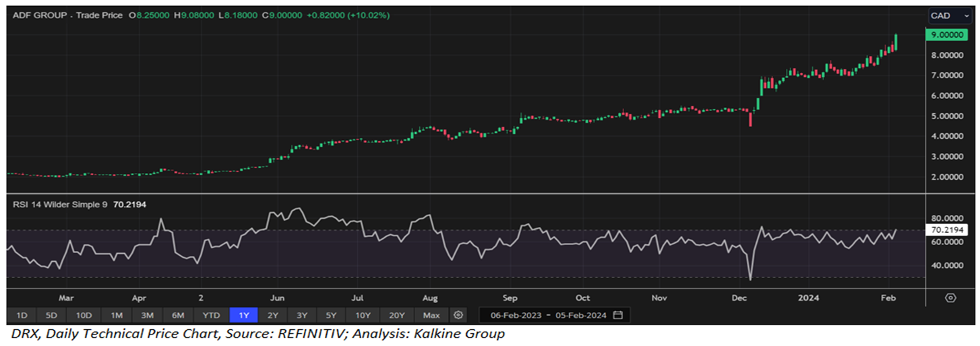Click the +0.82000 (+10.02%) change value
This screenshot has height=346, width=980.
pos(350,15)
